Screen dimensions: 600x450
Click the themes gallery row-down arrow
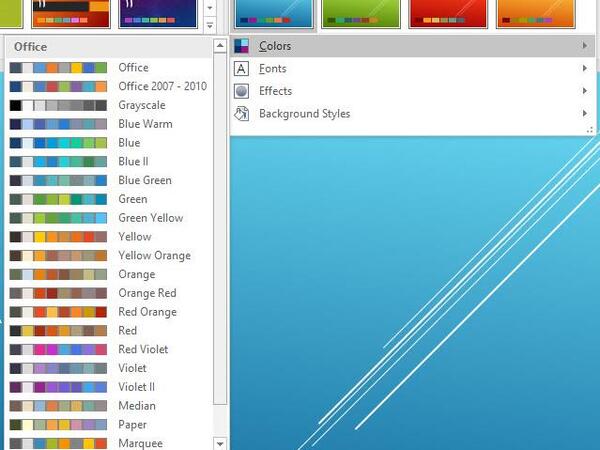210,8
